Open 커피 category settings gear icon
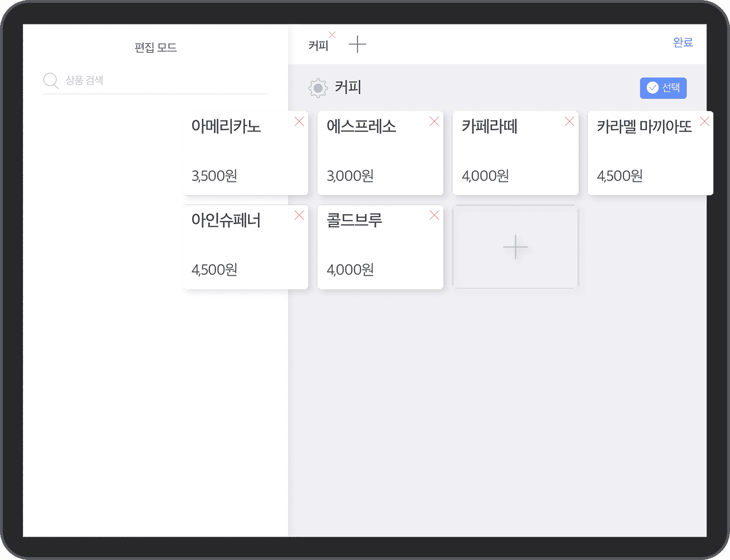Image resolution: width=730 pixels, height=560 pixels. (x=318, y=88)
